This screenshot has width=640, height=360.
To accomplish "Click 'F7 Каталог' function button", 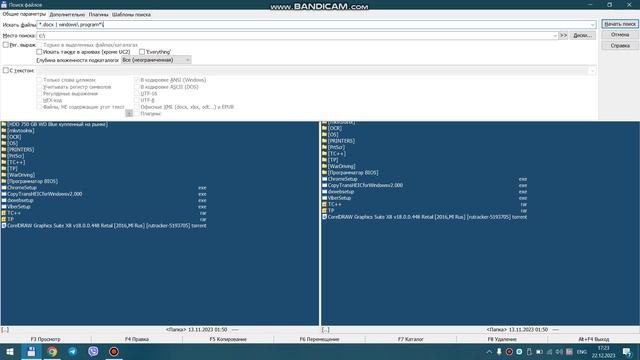I will tap(411, 339).
